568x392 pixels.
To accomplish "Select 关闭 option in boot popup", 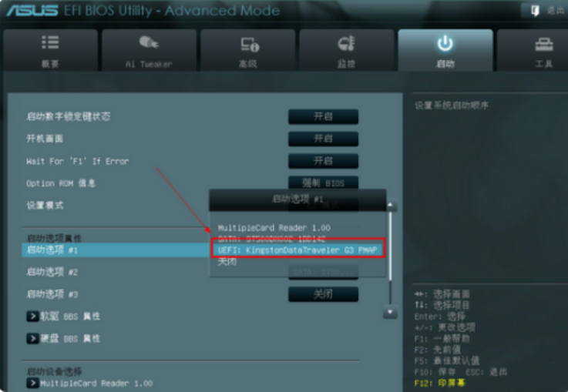I will (227, 261).
